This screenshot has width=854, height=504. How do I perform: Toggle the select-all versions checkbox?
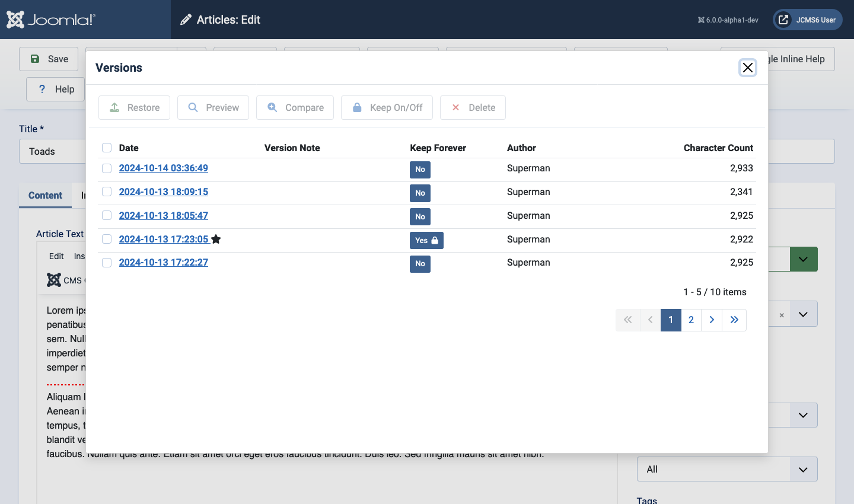coord(107,148)
